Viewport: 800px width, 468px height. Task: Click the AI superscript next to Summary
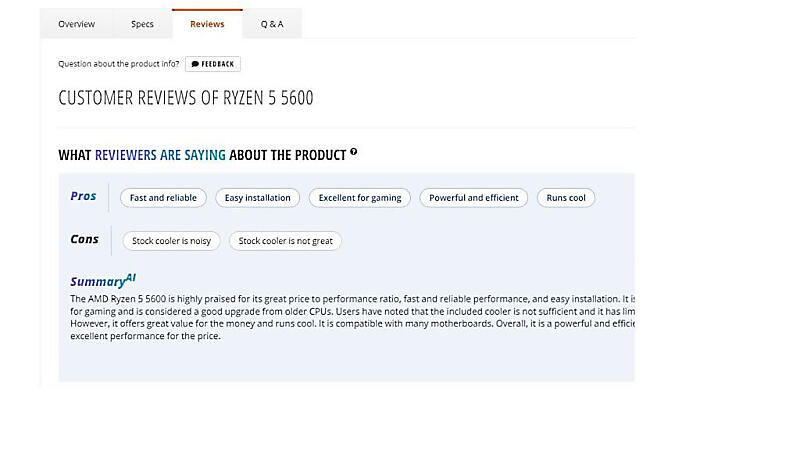pyautogui.click(x=130, y=277)
